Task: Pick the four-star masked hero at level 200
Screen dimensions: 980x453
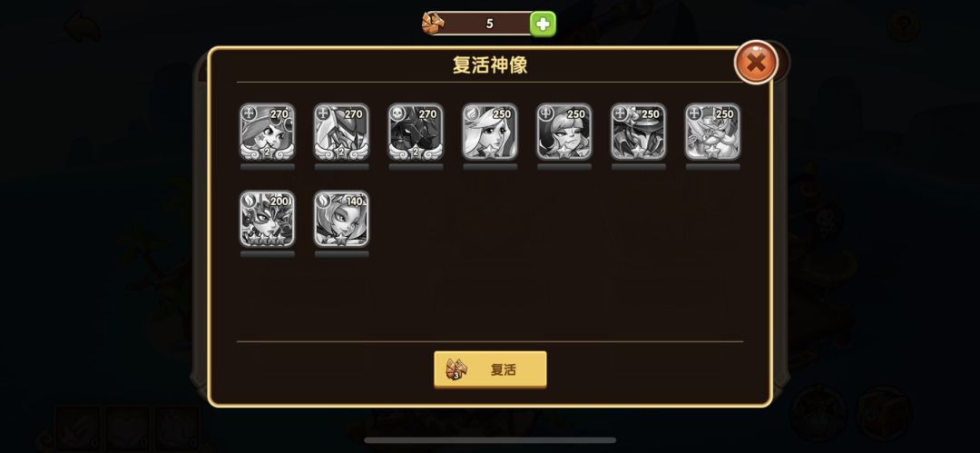Action: (267, 219)
